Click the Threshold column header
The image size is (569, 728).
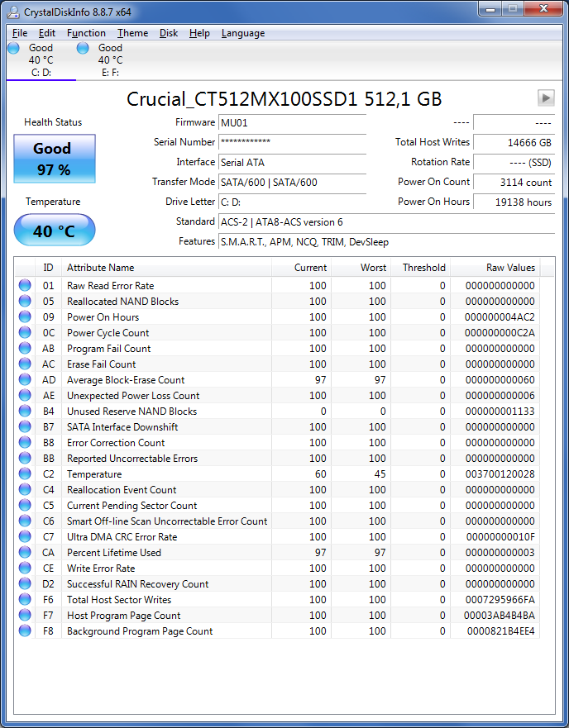pyautogui.click(x=420, y=268)
